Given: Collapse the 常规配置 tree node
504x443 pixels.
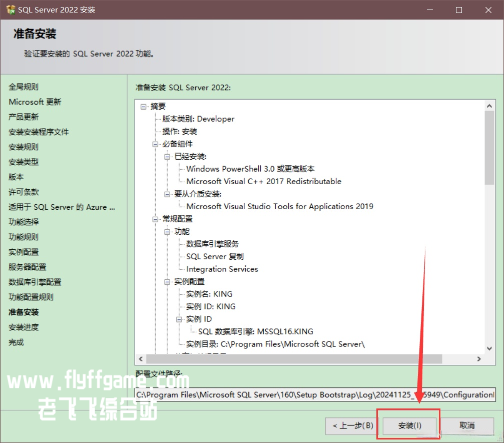Looking at the screenshot, I should tap(155, 219).
